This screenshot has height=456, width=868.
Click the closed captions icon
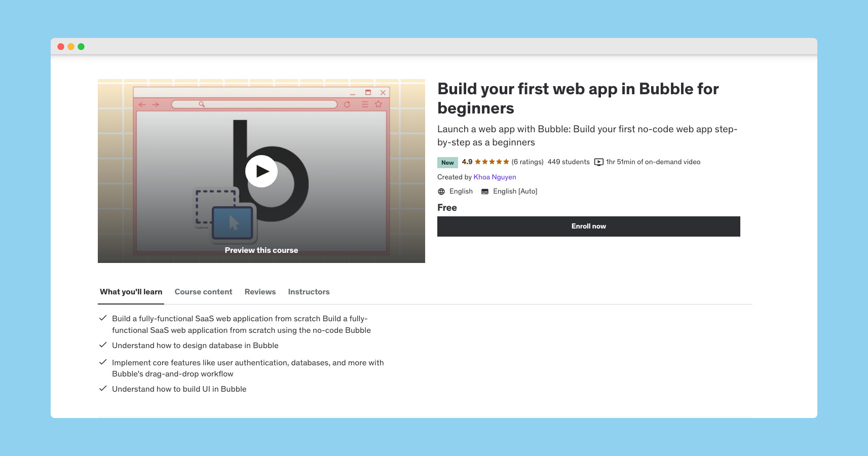click(x=485, y=192)
